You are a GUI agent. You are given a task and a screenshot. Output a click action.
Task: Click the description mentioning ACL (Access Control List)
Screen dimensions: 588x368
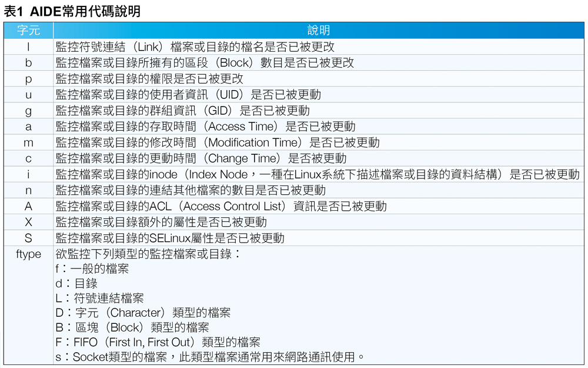pos(221,207)
